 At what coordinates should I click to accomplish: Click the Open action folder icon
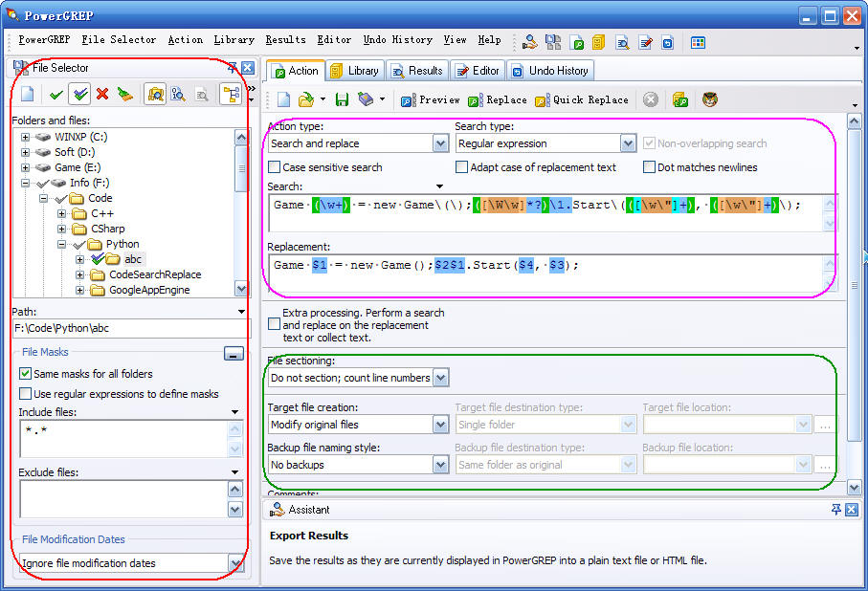(x=305, y=99)
